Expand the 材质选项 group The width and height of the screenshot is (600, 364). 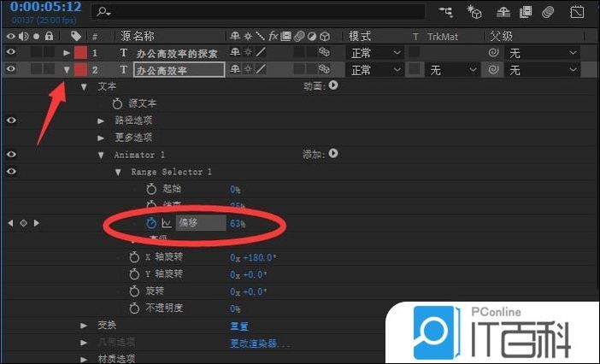(x=84, y=359)
